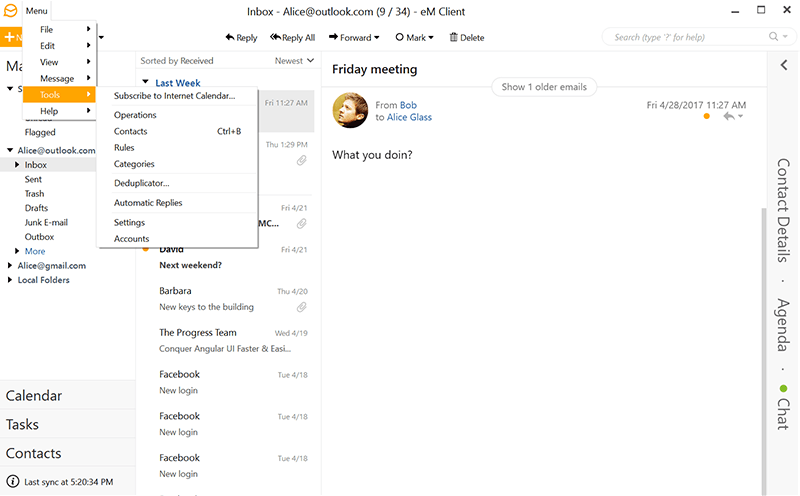Click Bob's avatar picture
Viewport: 800px width, 496px height.
point(350,110)
